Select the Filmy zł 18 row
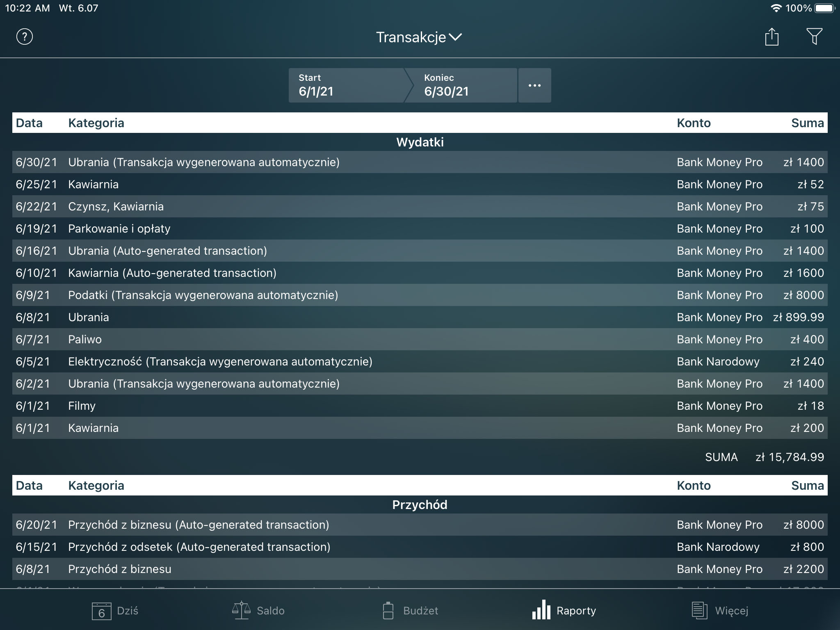The height and width of the screenshot is (630, 840). pyautogui.click(x=420, y=406)
